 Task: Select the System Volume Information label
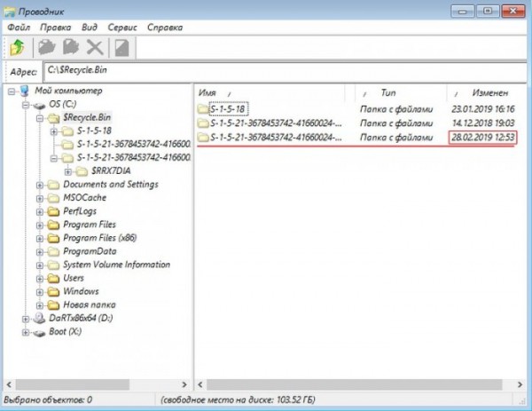point(116,265)
